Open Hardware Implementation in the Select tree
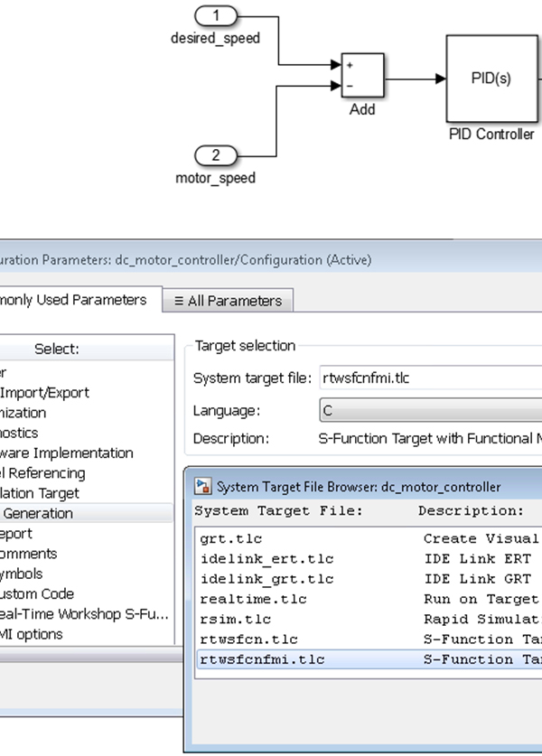This screenshot has height=756, width=542. coord(68,453)
